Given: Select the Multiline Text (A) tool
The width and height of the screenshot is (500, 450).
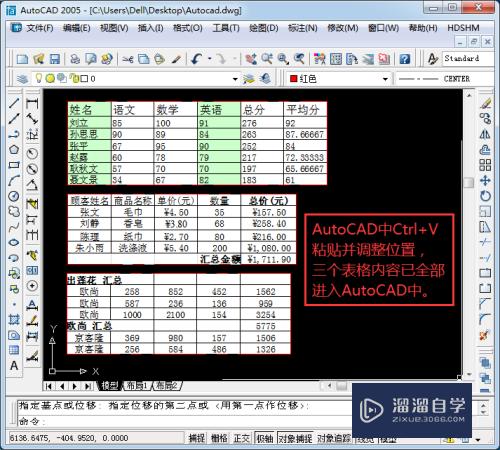Looking at the screenshot, I should click(14, 366).
